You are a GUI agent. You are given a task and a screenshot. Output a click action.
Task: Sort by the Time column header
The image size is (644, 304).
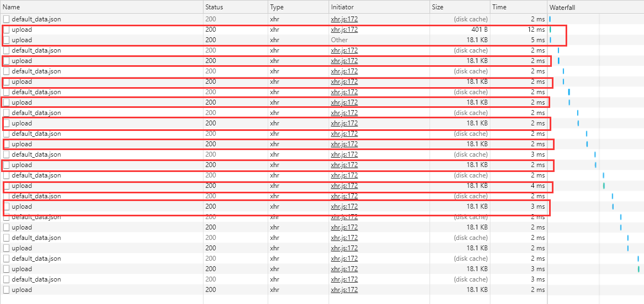(499, 7)
